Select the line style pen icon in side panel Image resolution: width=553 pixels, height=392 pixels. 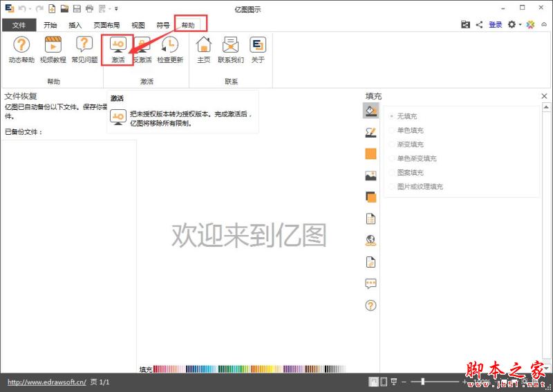(371, 132)
